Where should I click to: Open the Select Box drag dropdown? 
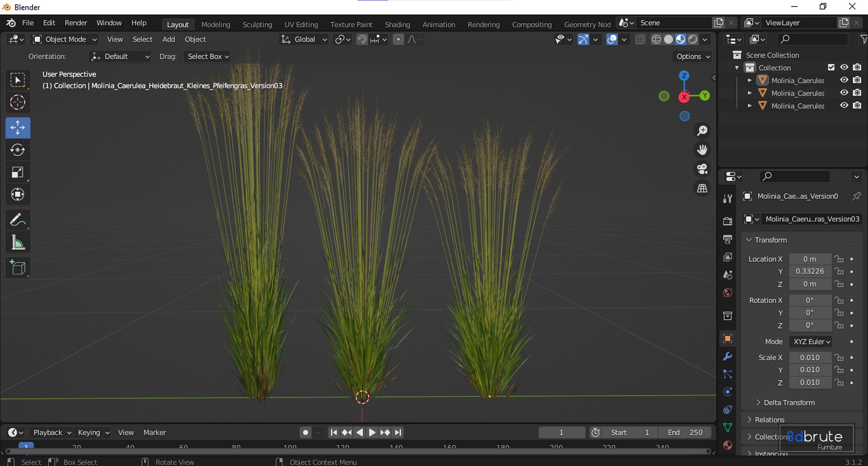(208, 56)
